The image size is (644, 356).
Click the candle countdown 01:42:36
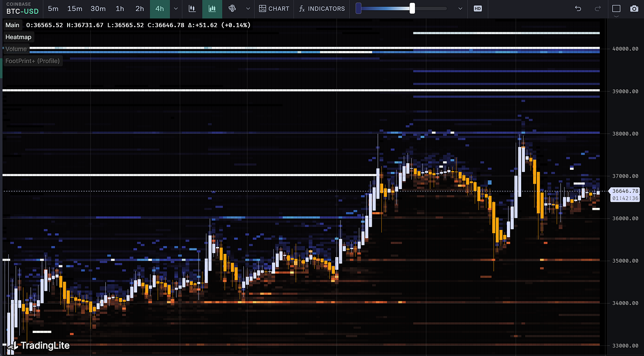tap(625, 198)
